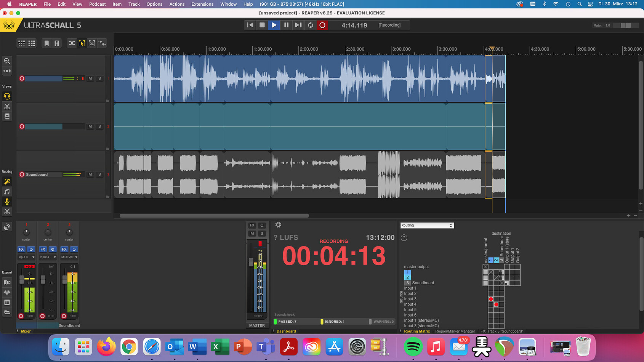Open Input 4 dropdown on mixer channel 2

click(x=48, y=257)
